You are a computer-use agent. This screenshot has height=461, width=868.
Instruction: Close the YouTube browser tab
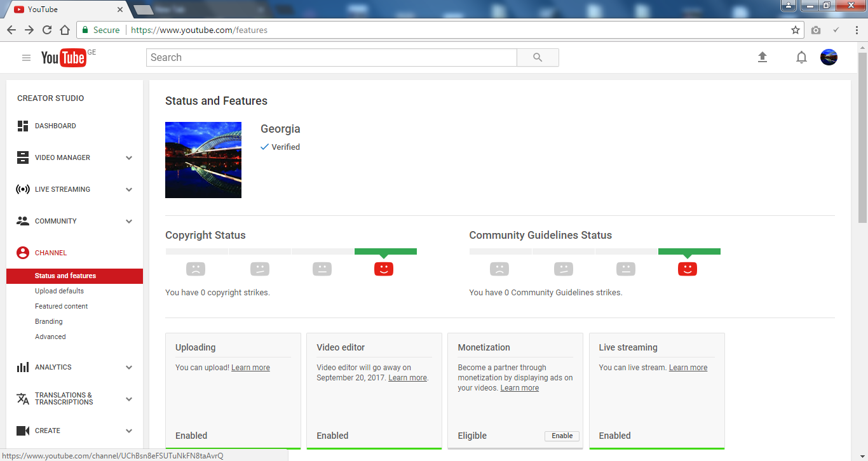(119, 10)
